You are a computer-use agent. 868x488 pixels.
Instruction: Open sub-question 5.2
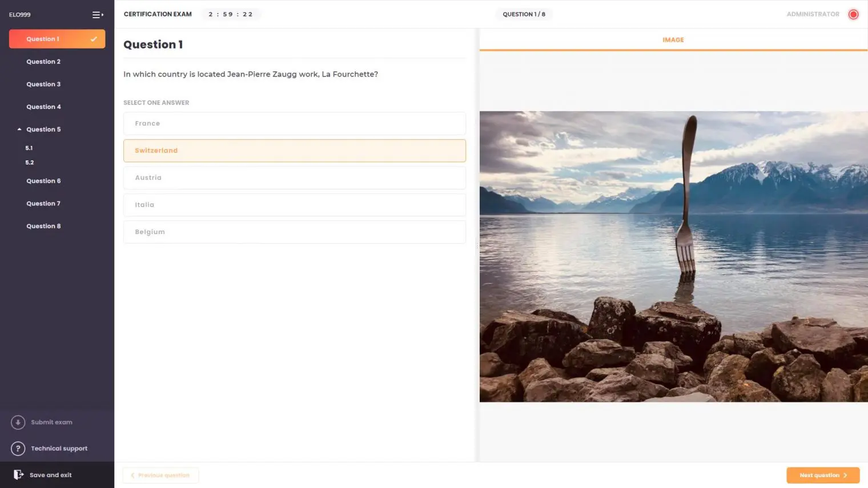click(x=30, y=163)
